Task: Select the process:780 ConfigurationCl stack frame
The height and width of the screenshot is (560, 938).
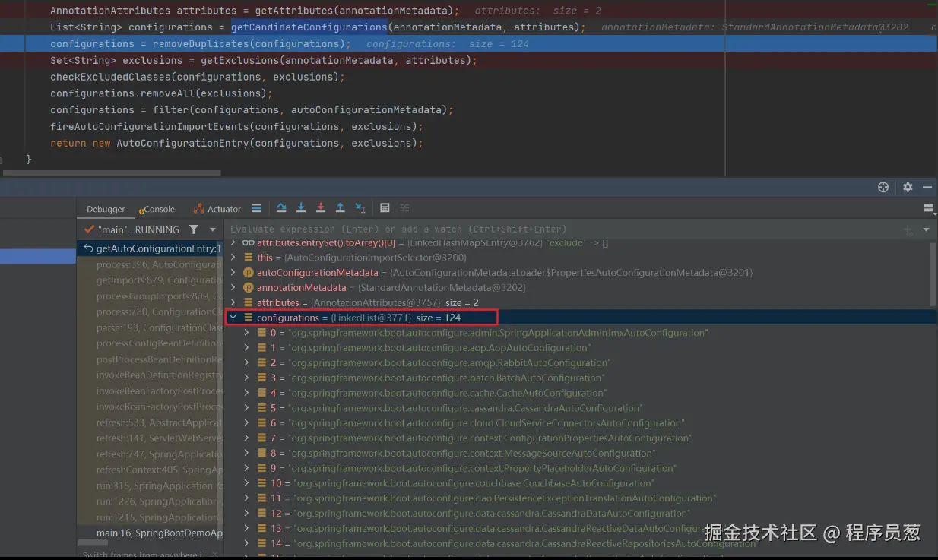Action: coord(150,312)
